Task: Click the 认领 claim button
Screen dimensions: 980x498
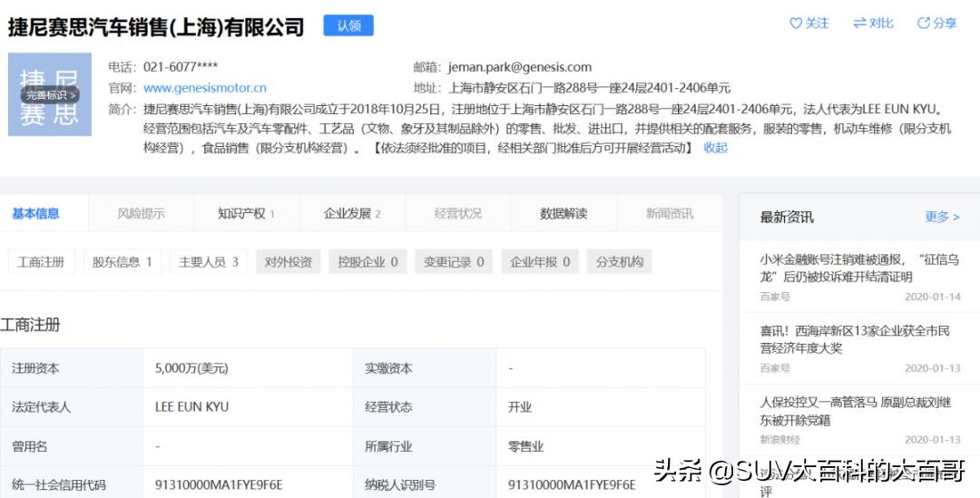Action: pyautogui.click(x=348, y=25)
